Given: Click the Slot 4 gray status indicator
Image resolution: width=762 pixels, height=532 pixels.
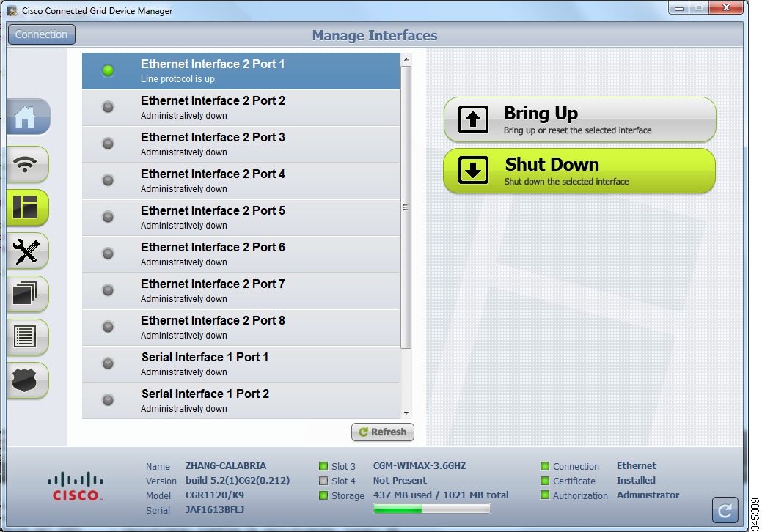Looking at the screenshot, I should [323, 481].
